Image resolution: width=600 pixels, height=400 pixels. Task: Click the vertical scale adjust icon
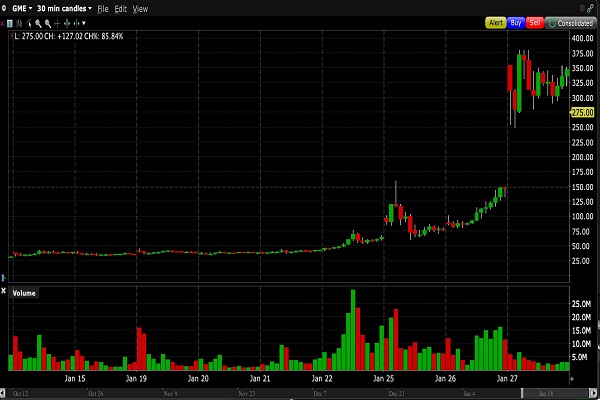pyautogui.click(x=67, y=24)
